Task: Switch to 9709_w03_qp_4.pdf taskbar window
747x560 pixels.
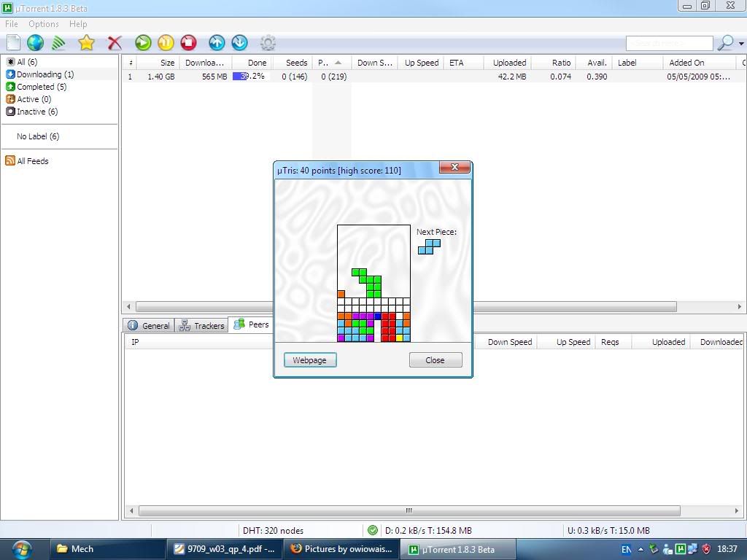Action: coord(225,549)
